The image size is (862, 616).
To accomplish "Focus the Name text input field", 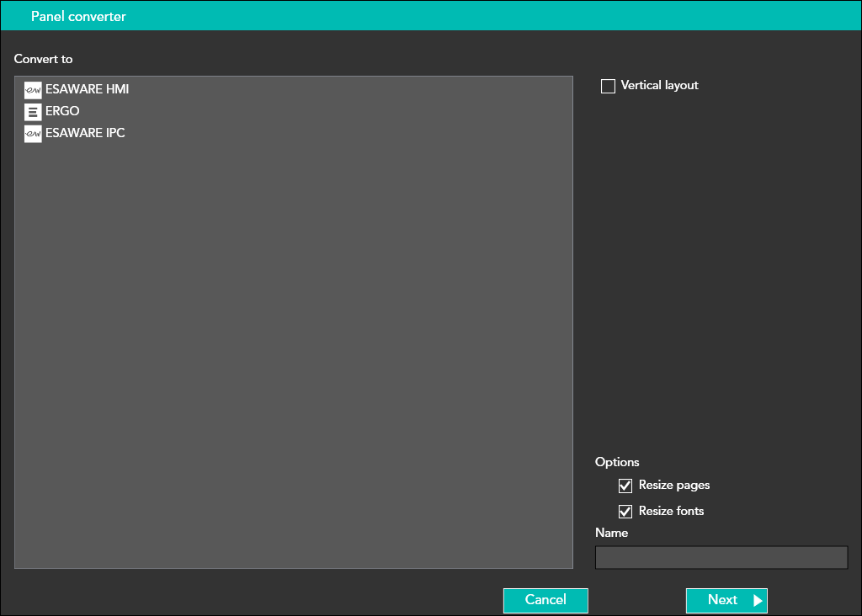I will click(x=721, y=558).
